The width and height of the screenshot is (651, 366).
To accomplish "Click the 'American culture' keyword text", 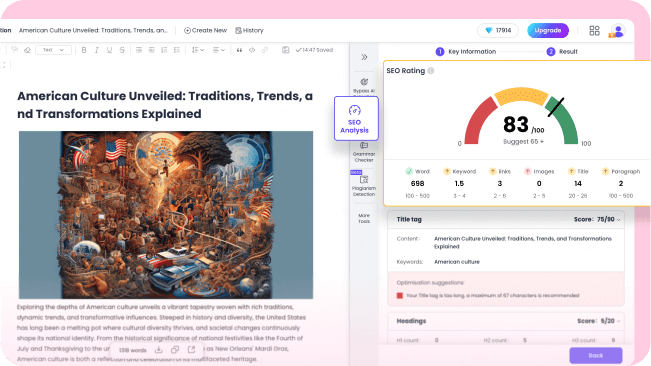I will point(457,262).
